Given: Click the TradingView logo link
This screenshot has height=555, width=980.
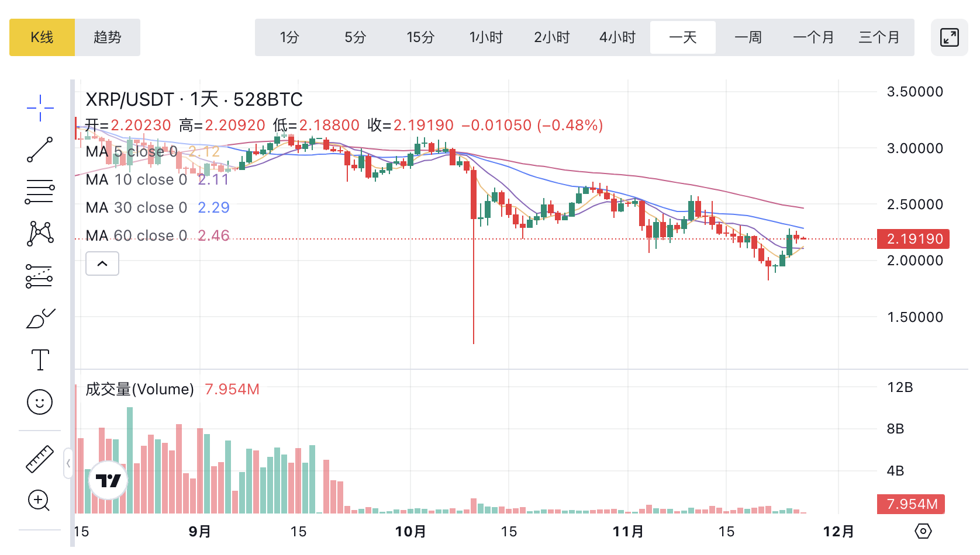Looking at the screenshot, I should pyautogui.click(x=108, y=480).
